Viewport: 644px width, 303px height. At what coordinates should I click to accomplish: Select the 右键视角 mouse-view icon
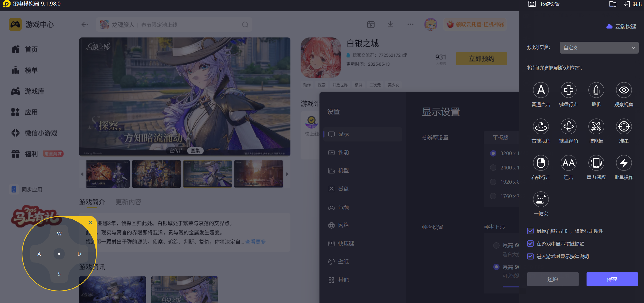(541, 126)
